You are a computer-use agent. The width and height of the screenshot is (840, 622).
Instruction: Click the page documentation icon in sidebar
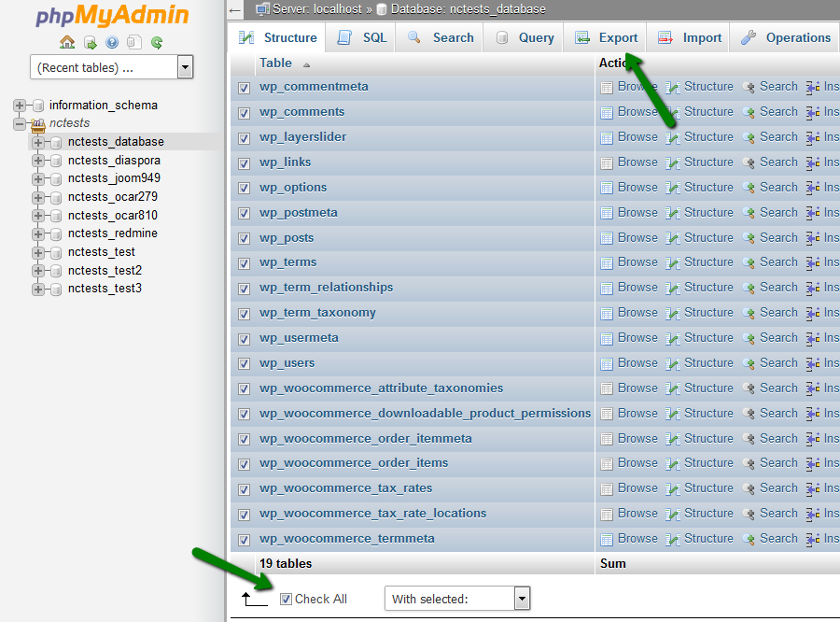click(133, 42)
